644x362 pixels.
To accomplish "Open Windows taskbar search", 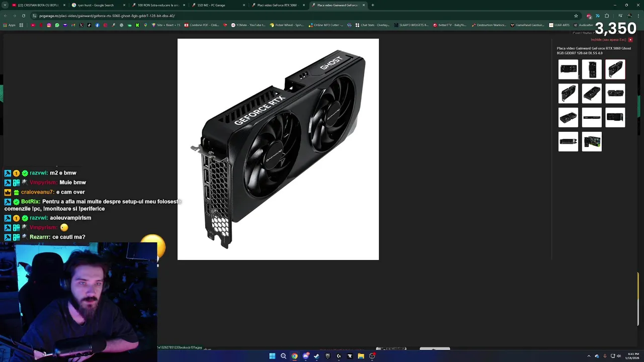I will pos(283,356).
